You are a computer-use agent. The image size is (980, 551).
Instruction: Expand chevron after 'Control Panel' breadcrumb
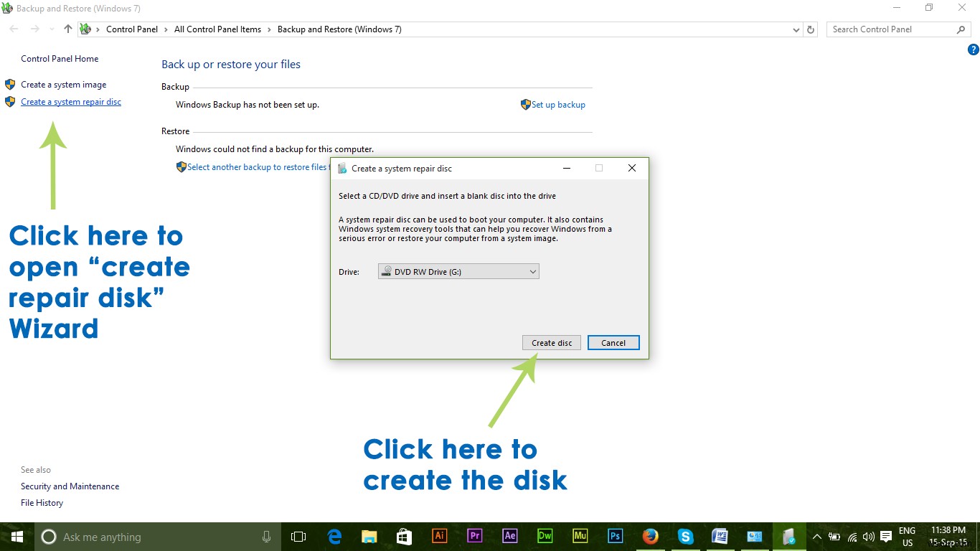(166, 29)
